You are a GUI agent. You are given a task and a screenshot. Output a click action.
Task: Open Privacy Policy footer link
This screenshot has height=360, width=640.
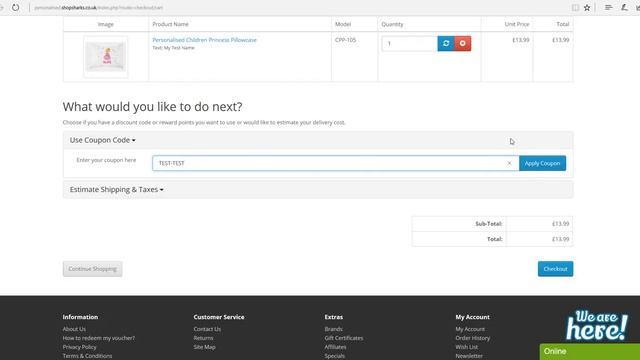[x=79, y=347]
